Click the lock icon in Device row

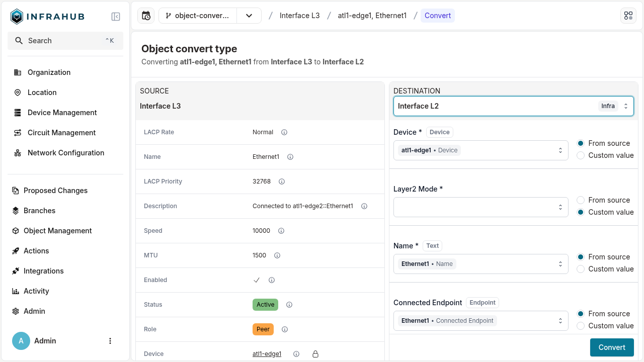(x=315, y=354)
